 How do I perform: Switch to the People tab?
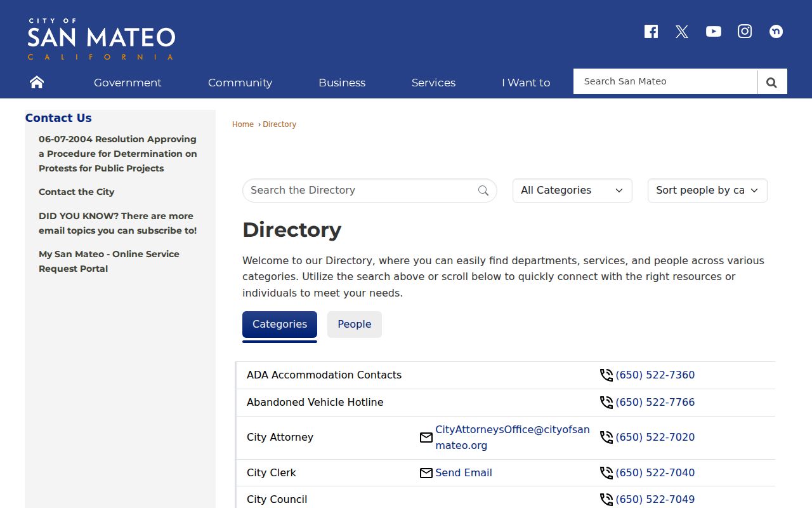coord(355,324)
